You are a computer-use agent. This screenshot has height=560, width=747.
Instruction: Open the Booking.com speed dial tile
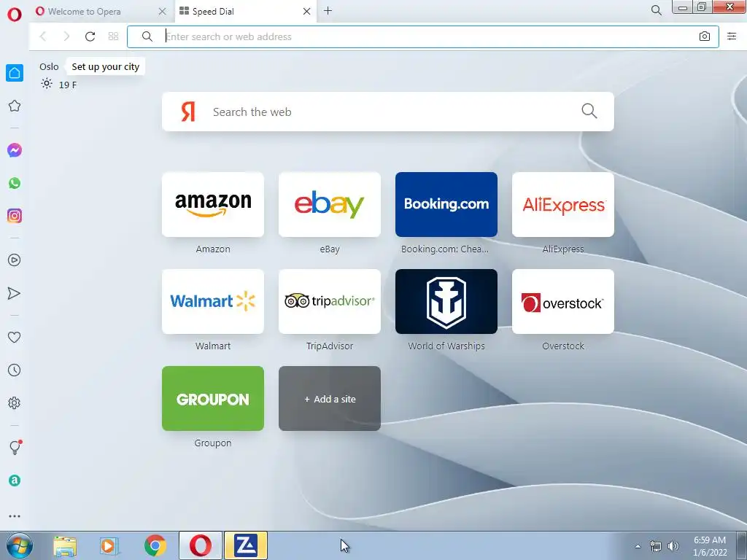pos(446,204)
